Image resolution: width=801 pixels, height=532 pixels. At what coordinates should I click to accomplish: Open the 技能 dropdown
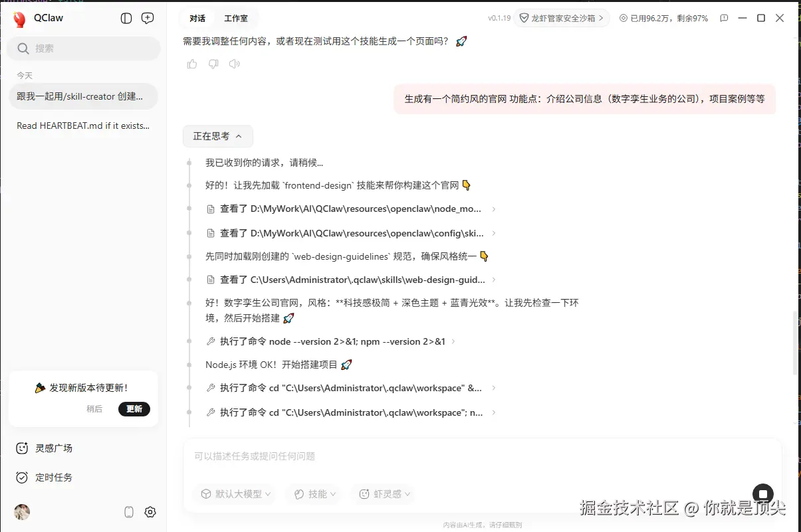coord(313,493)
